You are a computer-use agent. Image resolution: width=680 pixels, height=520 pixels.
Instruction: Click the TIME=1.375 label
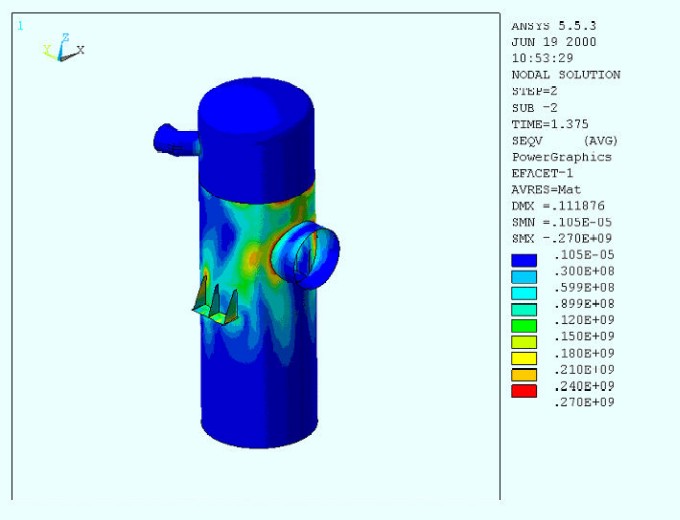(x=550, y=124)
